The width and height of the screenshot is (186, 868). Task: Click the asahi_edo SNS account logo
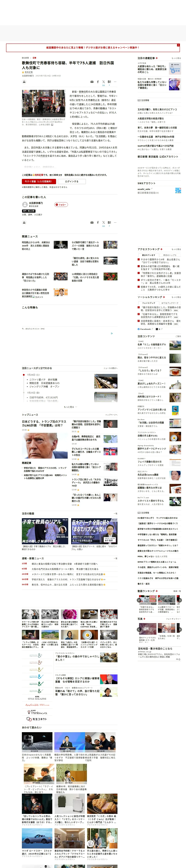pos(178,190)
